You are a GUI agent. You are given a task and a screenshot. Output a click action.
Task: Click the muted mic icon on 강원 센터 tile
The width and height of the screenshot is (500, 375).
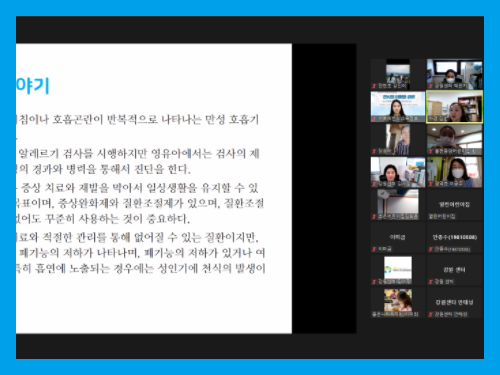pyautogui.click(x=431, y=282)
